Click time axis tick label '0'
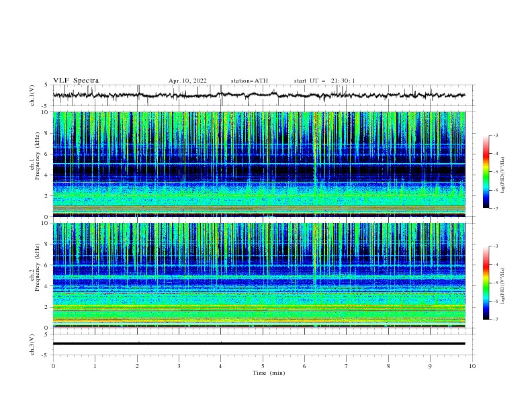This screenshot has width=532, height=411. pyautogui.click(x=53, y=366)
